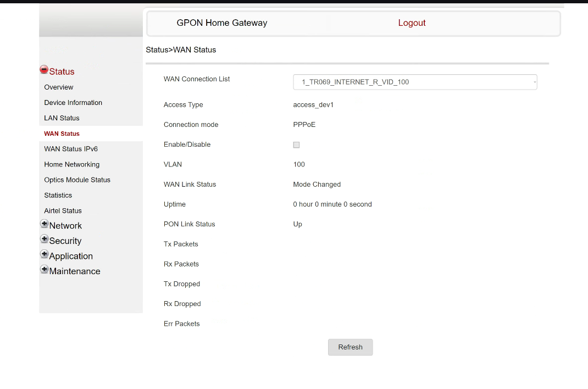Viewport: 588px width, 389px height.
Task: Open WAN Status IPv6 page
Action: 71,149
